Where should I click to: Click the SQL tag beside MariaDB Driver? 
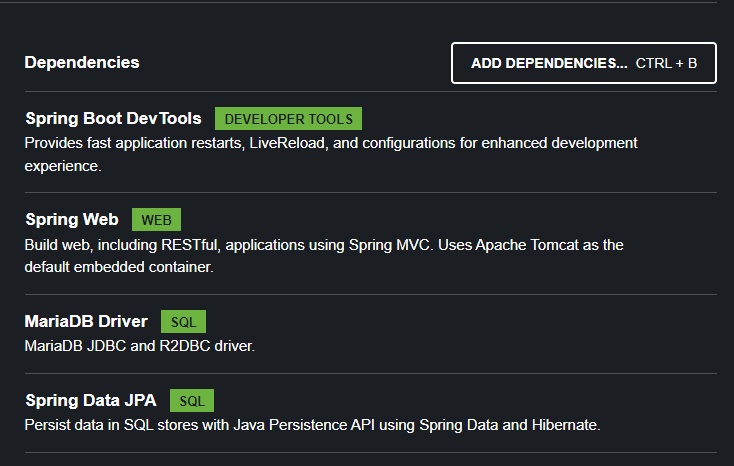[183, 322]
